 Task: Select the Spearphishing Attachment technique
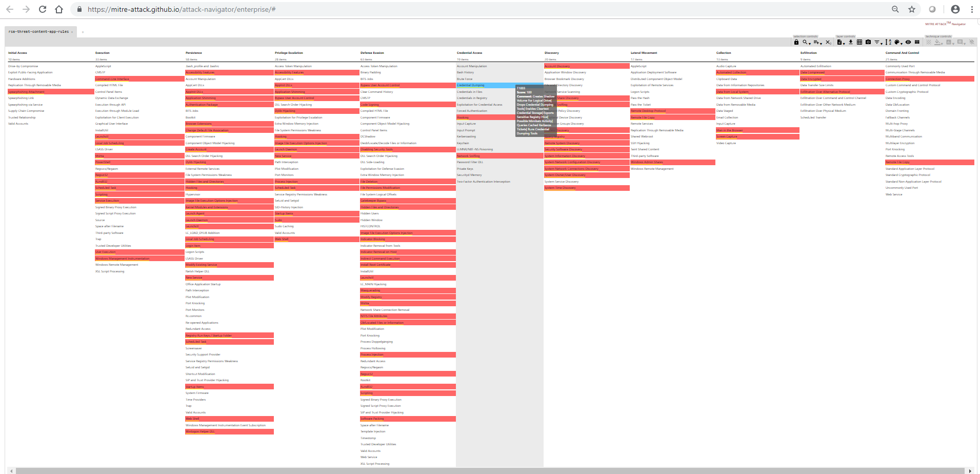tap(51, 92)
